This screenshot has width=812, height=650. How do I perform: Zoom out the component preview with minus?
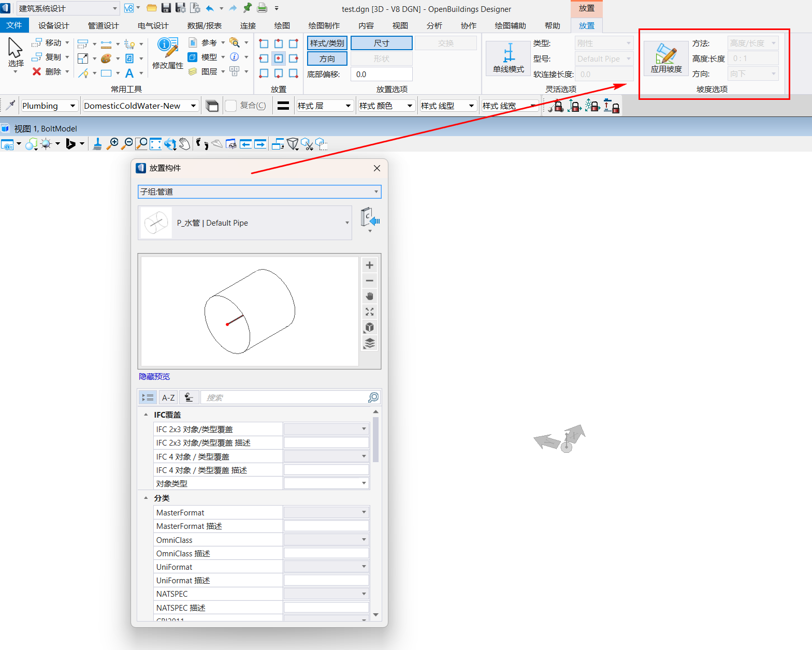[x=370, y=280]
